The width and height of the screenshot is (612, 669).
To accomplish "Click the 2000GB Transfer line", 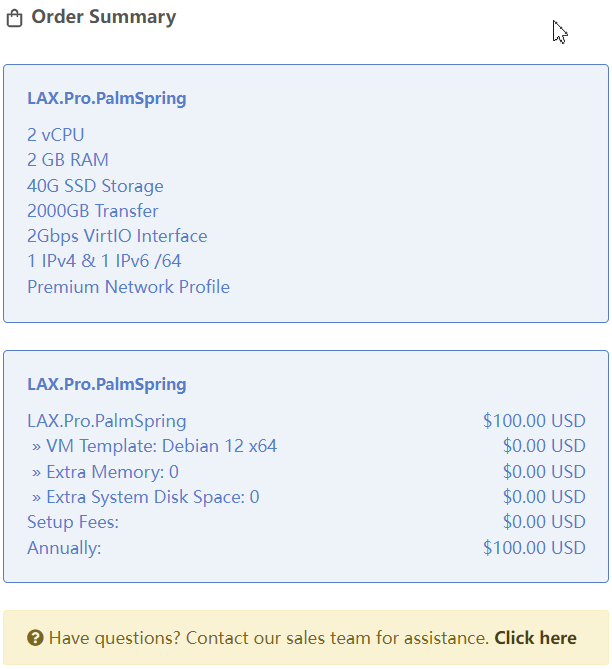I will (x=92, y=211).
